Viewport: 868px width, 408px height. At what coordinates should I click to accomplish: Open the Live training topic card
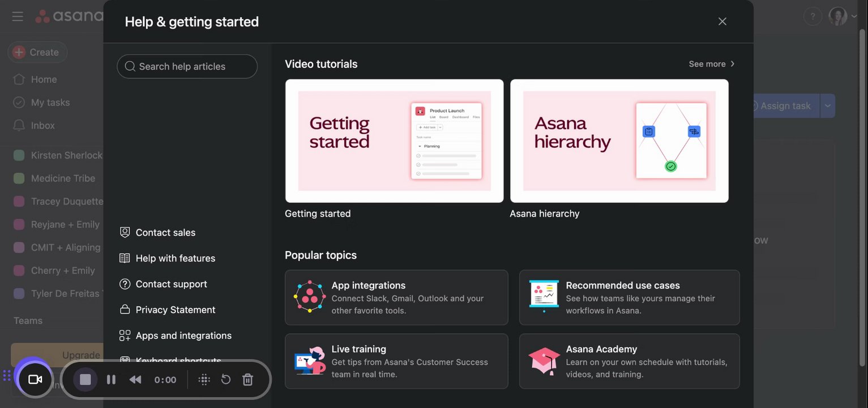click(x=396, y=361)
